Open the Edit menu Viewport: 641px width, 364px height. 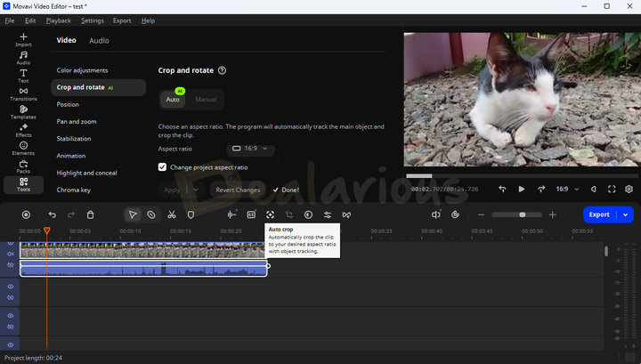pos(30,20)
